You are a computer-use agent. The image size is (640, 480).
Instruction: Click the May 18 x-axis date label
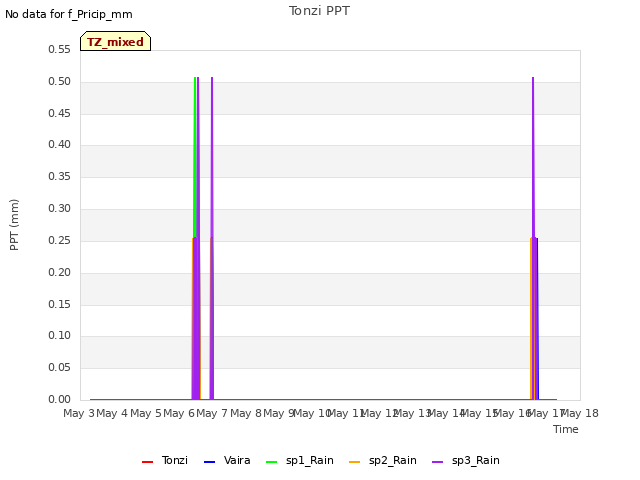pos(580,413)
